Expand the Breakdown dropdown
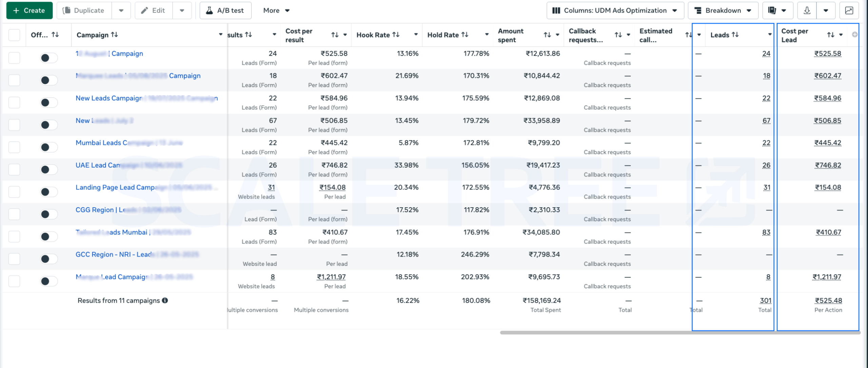The width and height of the screenshot is (868, 368). pyautogui.click(x=723, y=11)
